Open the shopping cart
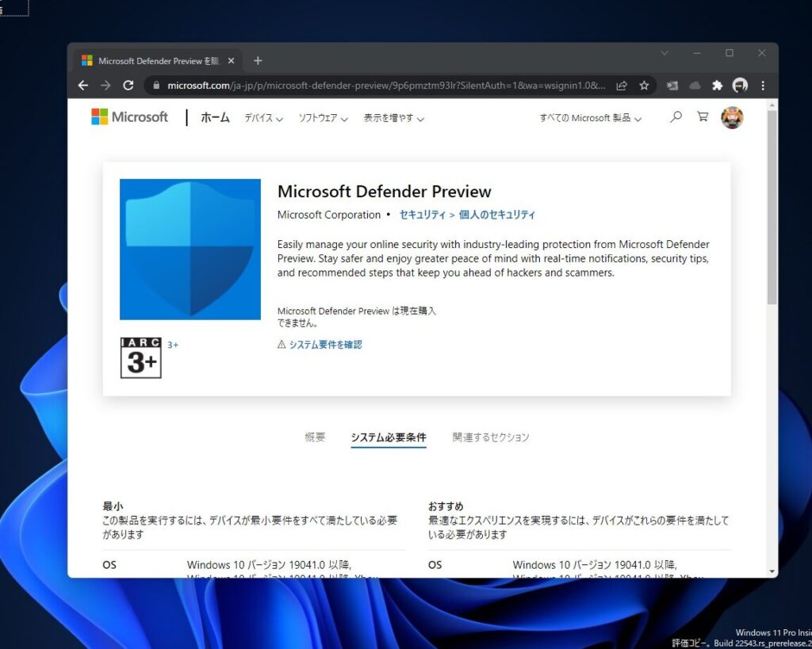This screenshot has width=812, height=649. tap(703, 117)
